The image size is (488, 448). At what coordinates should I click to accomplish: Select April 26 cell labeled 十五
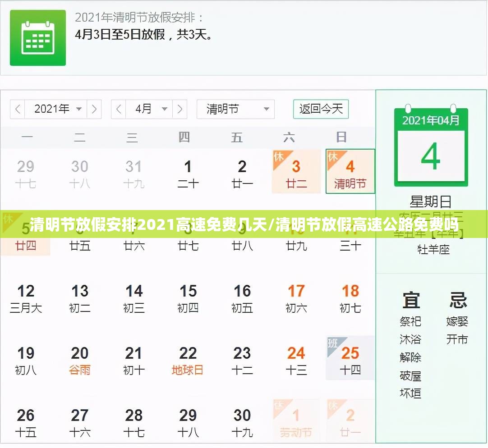pyautogui.click(x=26, y=423)
